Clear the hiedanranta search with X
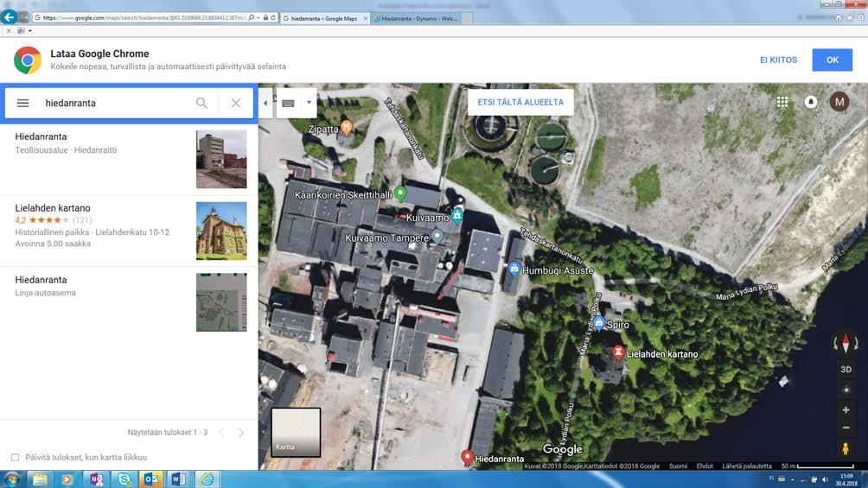The image size is (868, 488). coord(236,103)
